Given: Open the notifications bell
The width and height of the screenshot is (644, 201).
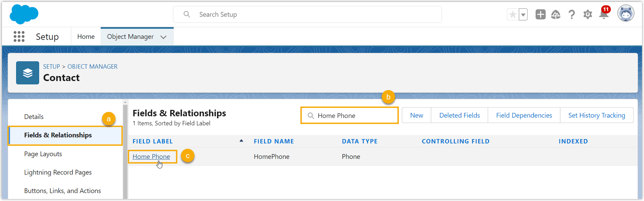Looking at the screenshot, I should coord(604,15).
